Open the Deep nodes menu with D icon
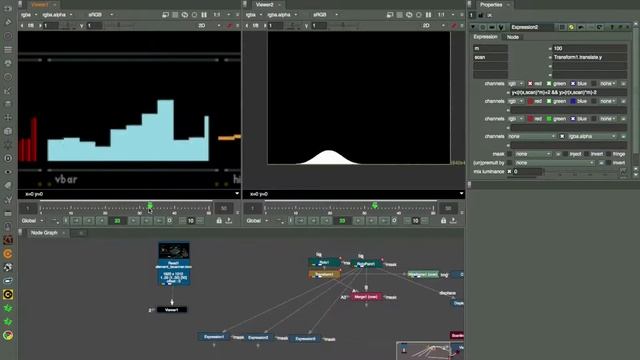The width and height of the screenshot is (640, 360). click(8, 158)
